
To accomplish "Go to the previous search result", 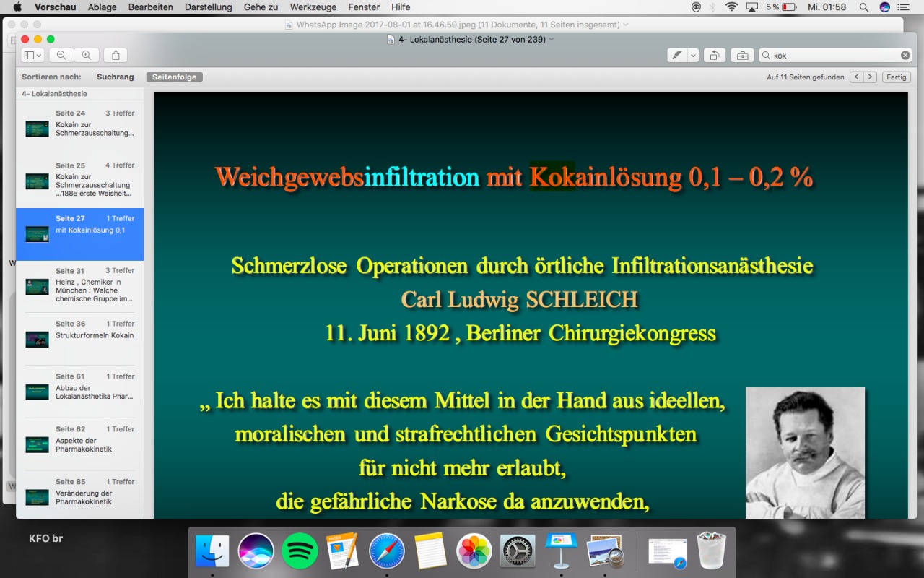I will (x=856, y=77).
